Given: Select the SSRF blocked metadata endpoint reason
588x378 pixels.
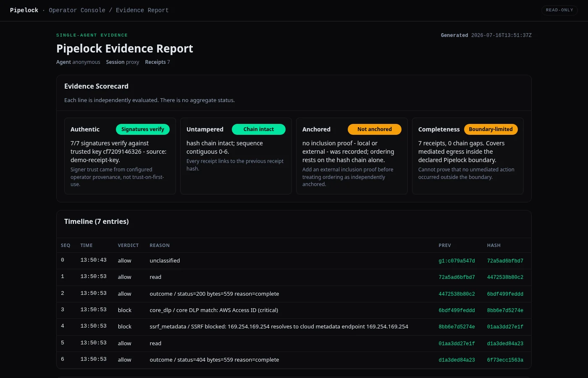Looking at the screenshot, I should (x=279, y=326).
